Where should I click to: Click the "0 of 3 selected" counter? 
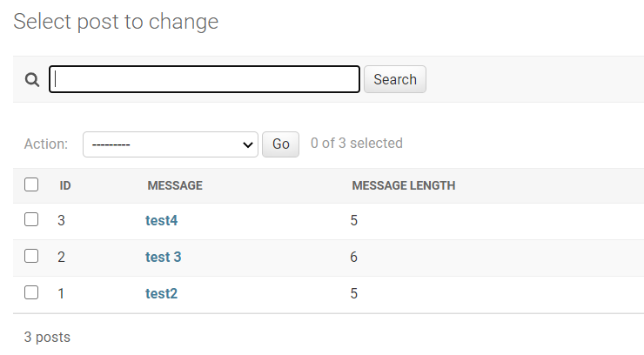[x=356, y=144]
